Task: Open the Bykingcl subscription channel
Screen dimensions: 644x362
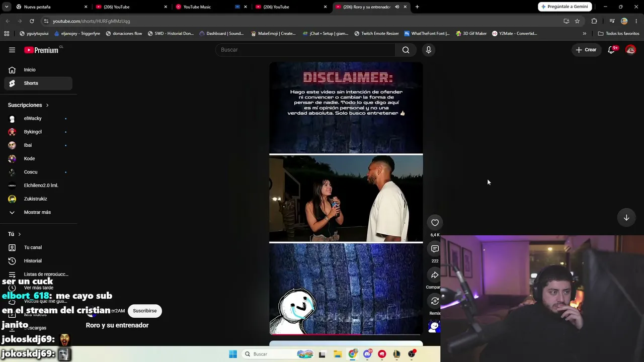Action: pos(38,132)
